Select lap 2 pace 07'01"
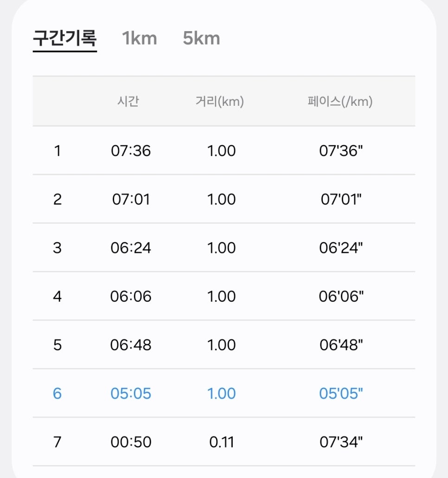 (341, 200)
